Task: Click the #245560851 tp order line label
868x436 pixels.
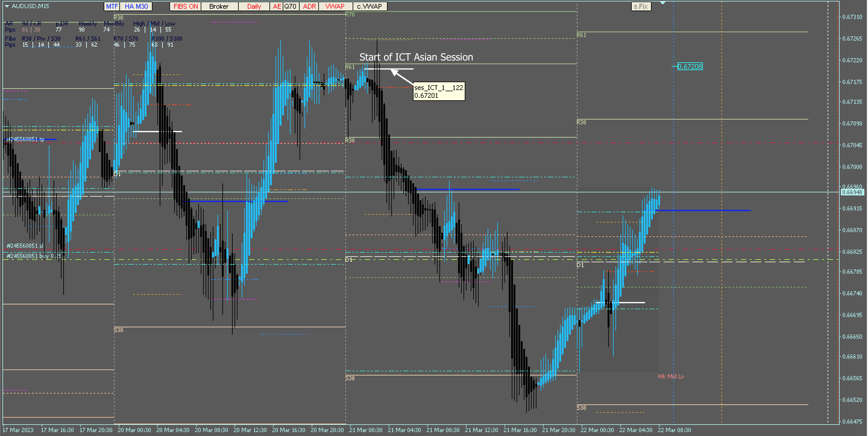Action: click(26, 139)
